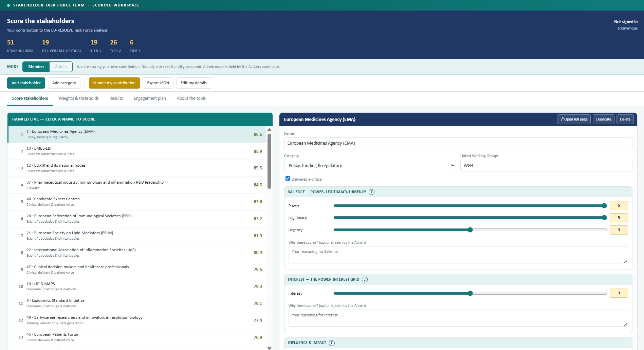644x350 pixels.
Task: Select European Society on Lipid Mediators
Action: [x=137, y=236]
